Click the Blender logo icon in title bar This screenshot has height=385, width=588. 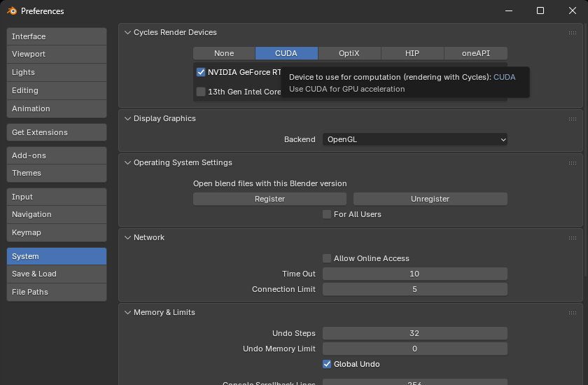click(x=11, y=11)
